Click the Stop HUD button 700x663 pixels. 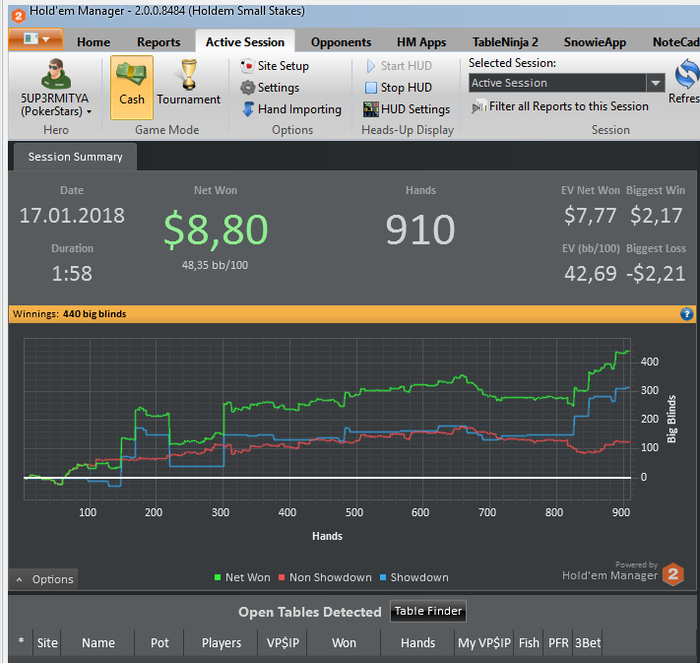tap(398, 88)
